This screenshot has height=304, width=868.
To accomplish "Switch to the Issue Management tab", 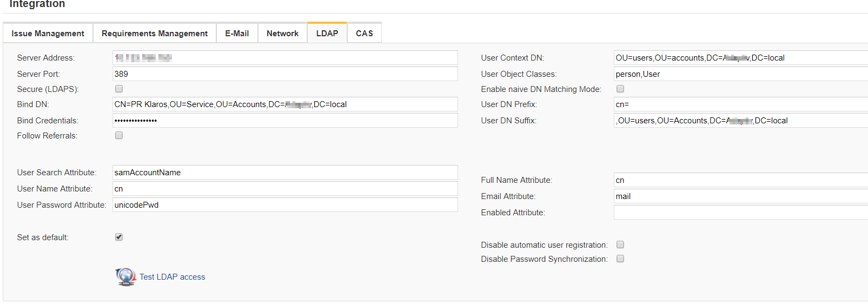I will pos(48,34).
